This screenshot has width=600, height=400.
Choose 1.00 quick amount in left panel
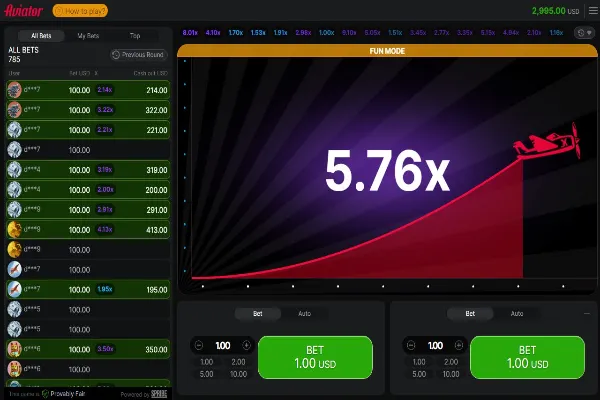click(x=207, y=362)
